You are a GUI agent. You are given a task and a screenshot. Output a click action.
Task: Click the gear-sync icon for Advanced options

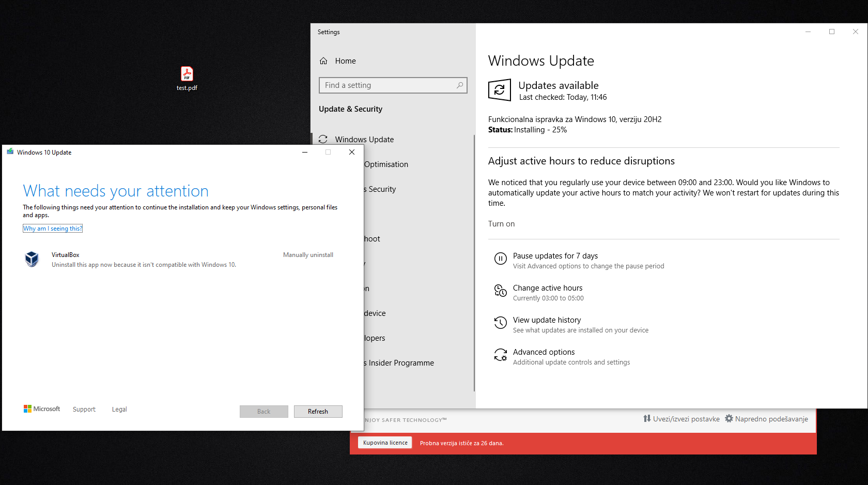(x=501, y=355)
